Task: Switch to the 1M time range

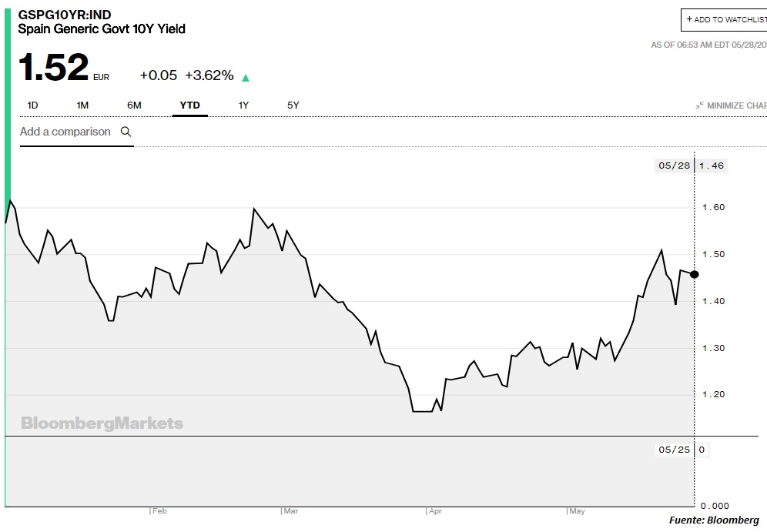Action: [x=82, y=105]
